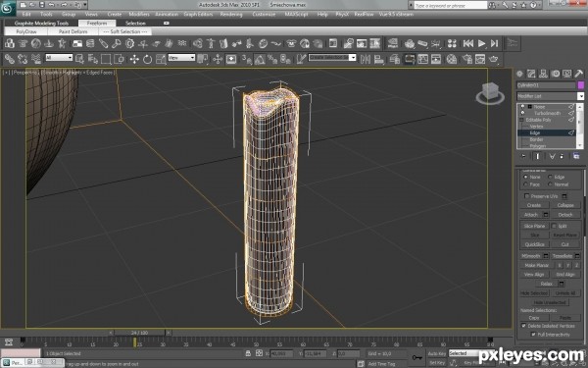The width and height of the screenshot is (588, 368).
Task: Click the Collapse button
Action: (x=565, y=205)
